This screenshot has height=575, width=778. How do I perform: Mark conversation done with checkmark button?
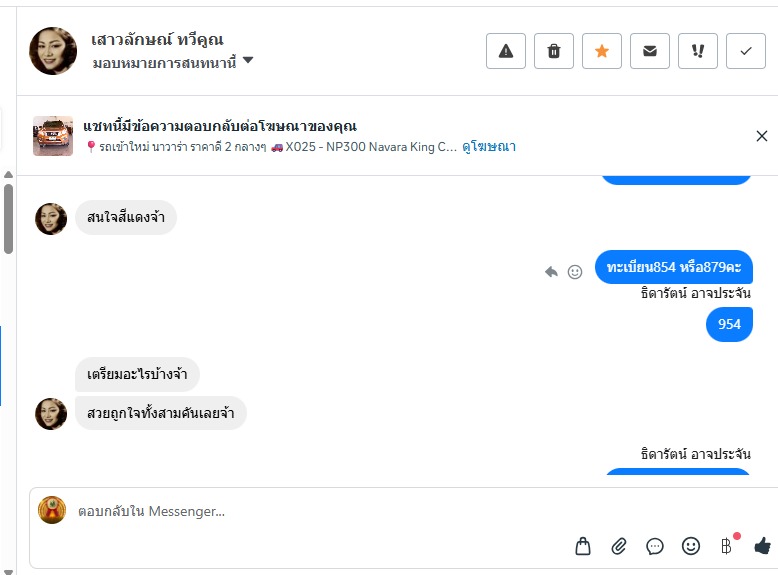pyautogui.click(x=745, y=51)
